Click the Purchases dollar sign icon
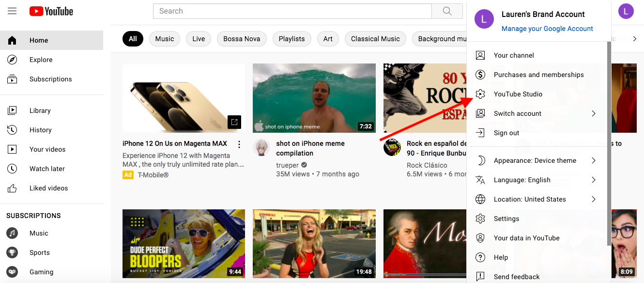 click(x=480, y=75)
